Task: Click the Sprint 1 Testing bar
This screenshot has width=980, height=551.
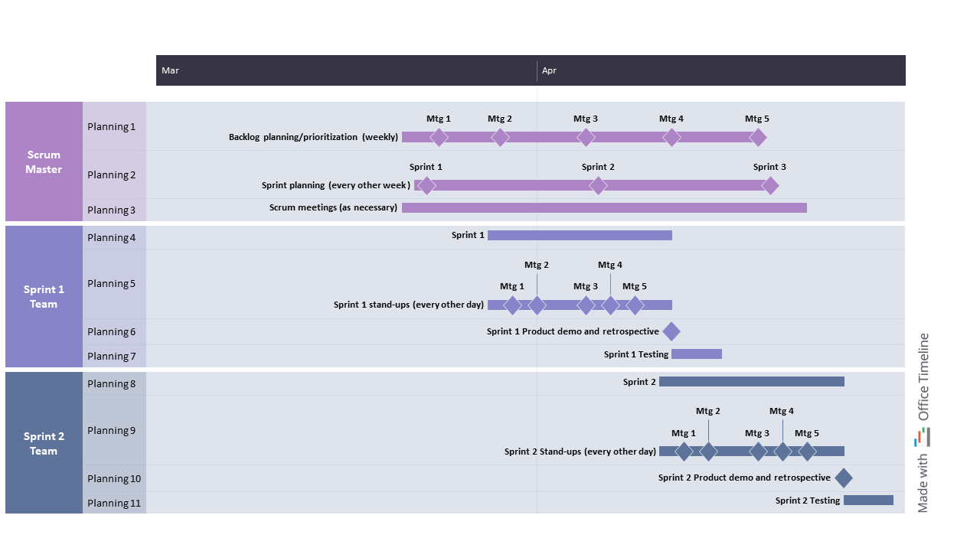Action: pos(697,354)
